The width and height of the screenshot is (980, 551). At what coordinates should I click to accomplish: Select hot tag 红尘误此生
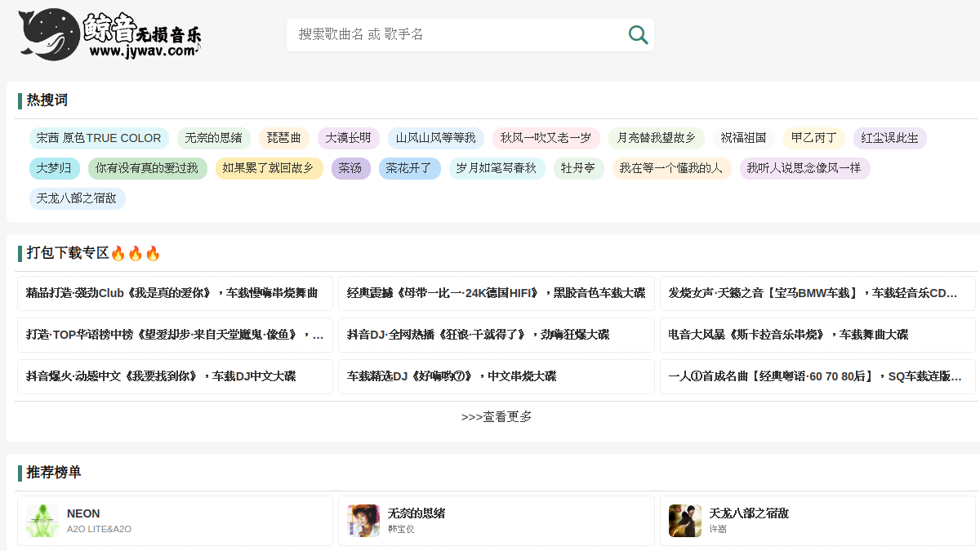coord(889,138)
